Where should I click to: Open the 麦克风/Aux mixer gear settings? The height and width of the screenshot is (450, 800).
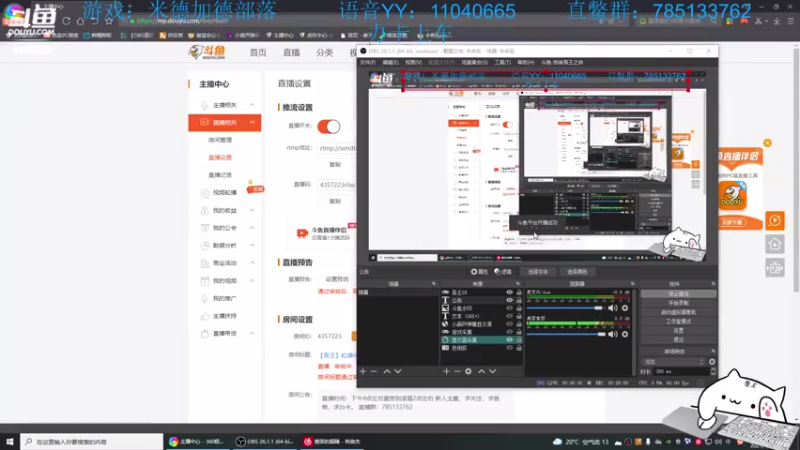click(625, 308)
